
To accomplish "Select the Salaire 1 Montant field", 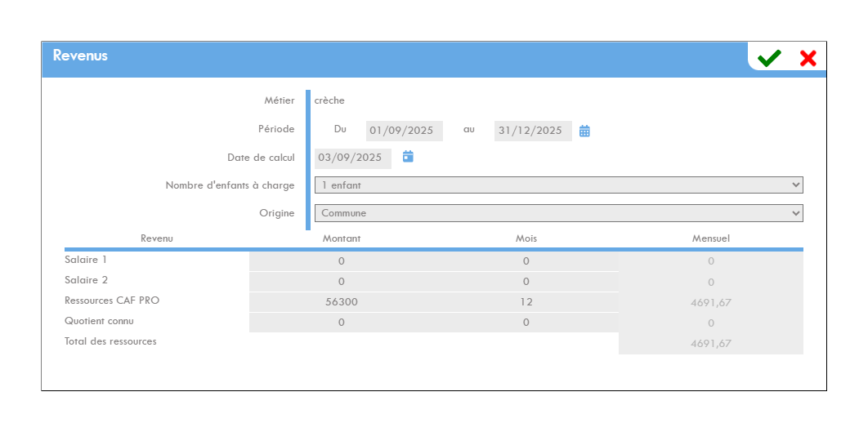I will tap(341, 261).
